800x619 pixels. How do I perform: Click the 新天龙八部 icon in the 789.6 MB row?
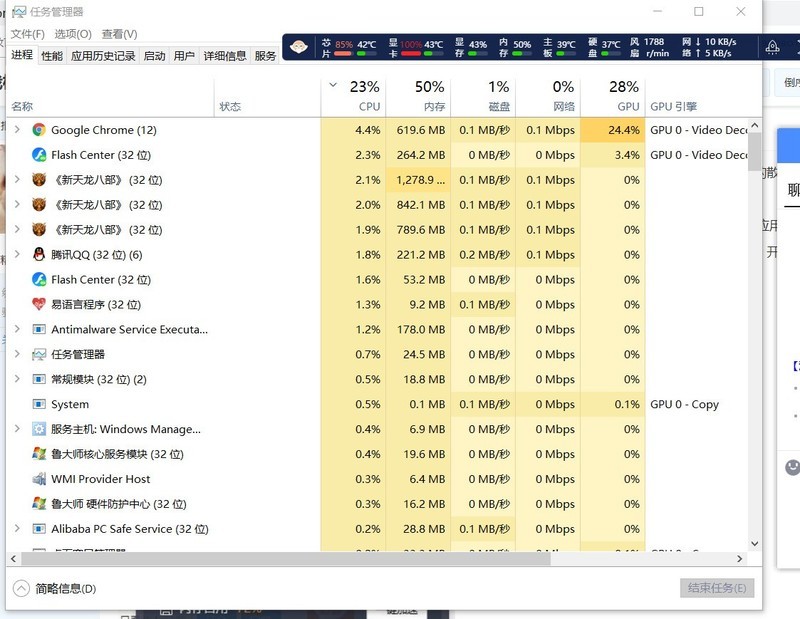39,230
